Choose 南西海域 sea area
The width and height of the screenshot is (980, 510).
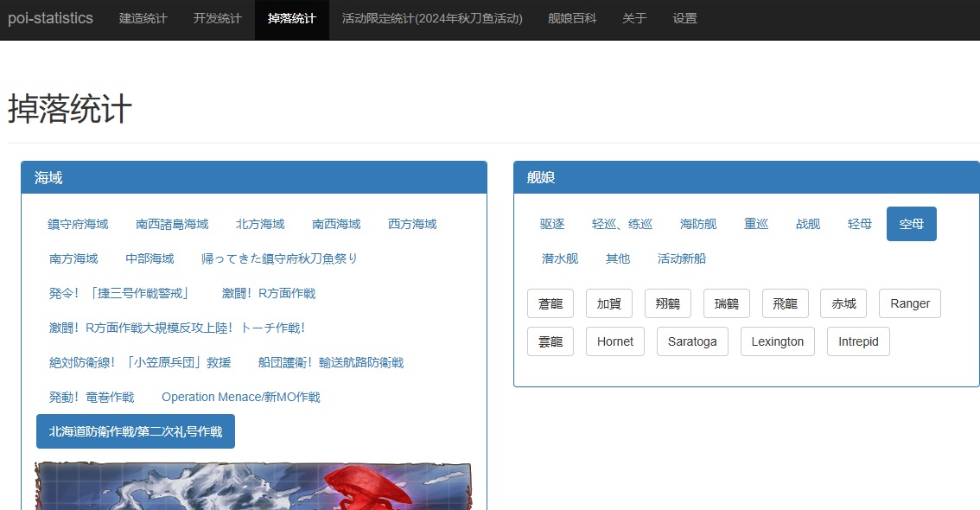click(336, 224)
